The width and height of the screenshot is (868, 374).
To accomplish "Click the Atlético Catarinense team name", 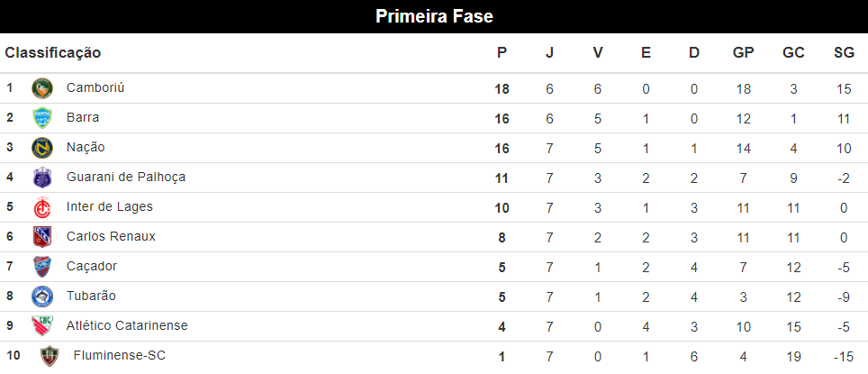I will click(127, 325).
